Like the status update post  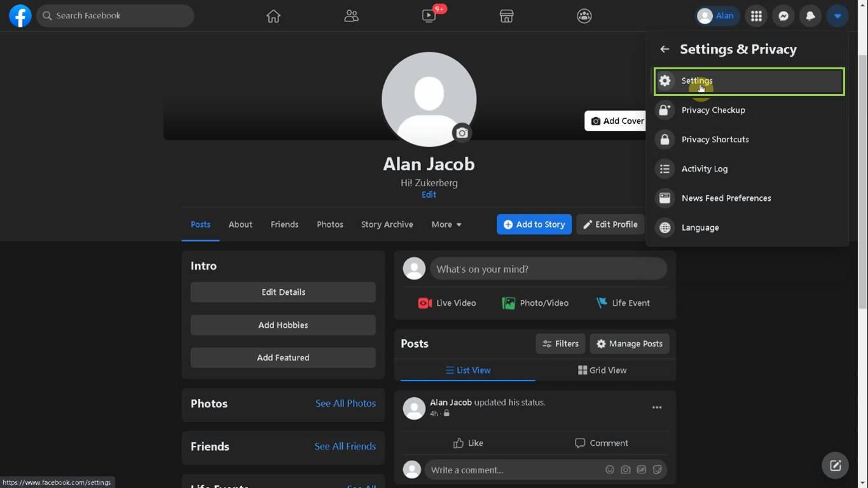[468, 443]
